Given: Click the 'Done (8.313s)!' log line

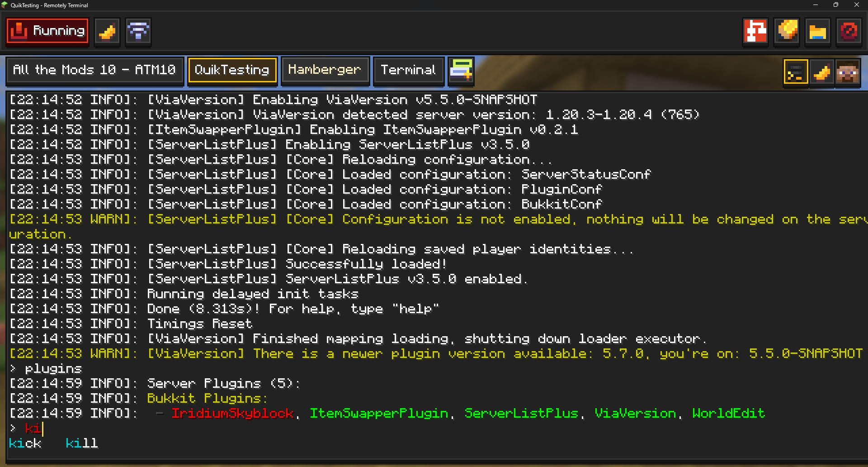Looking at the screenshot, I should point(224,309).
